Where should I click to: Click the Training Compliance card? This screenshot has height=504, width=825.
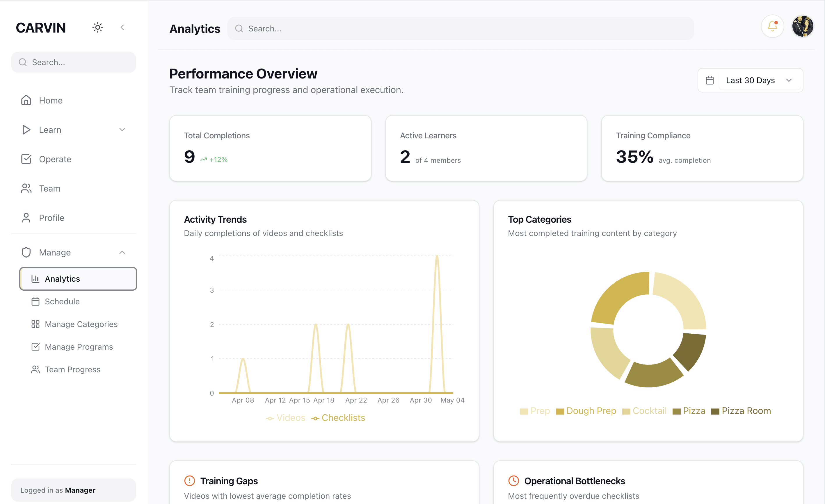pos(702,149)
